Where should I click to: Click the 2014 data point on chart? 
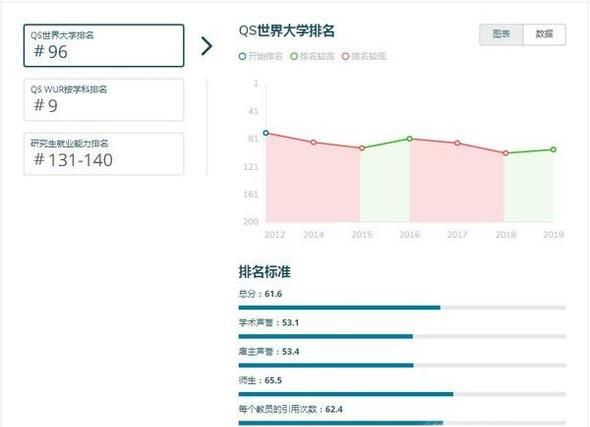pyautogui.click(x=314, y=142)
